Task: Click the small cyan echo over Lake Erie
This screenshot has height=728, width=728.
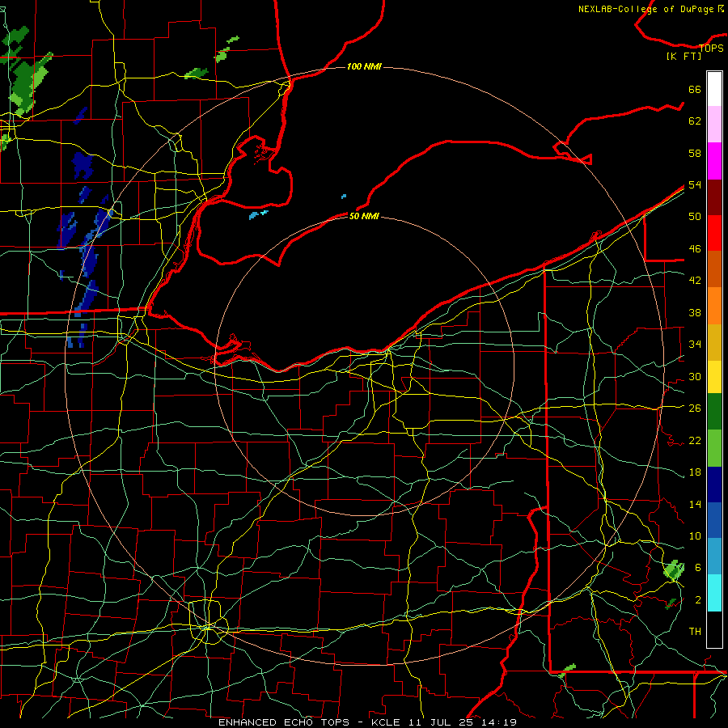Action: point(258,214)
